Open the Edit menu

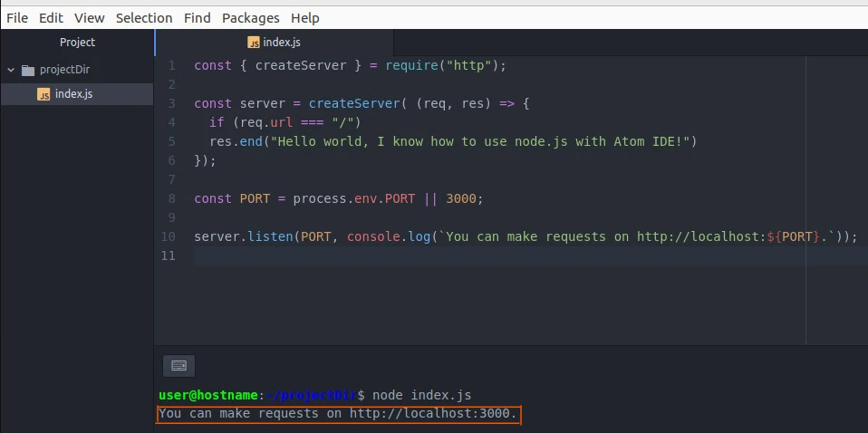(51, 17)
